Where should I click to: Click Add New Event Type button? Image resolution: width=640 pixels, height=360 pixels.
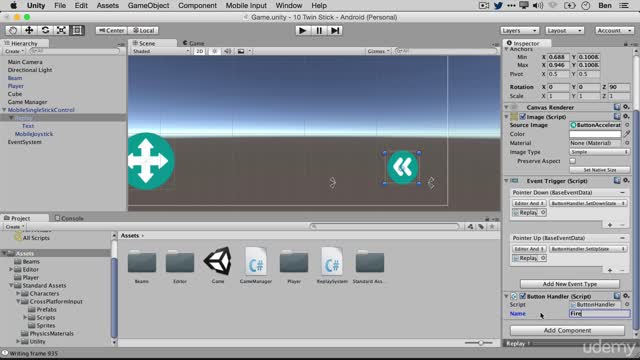tap(569, 284)
